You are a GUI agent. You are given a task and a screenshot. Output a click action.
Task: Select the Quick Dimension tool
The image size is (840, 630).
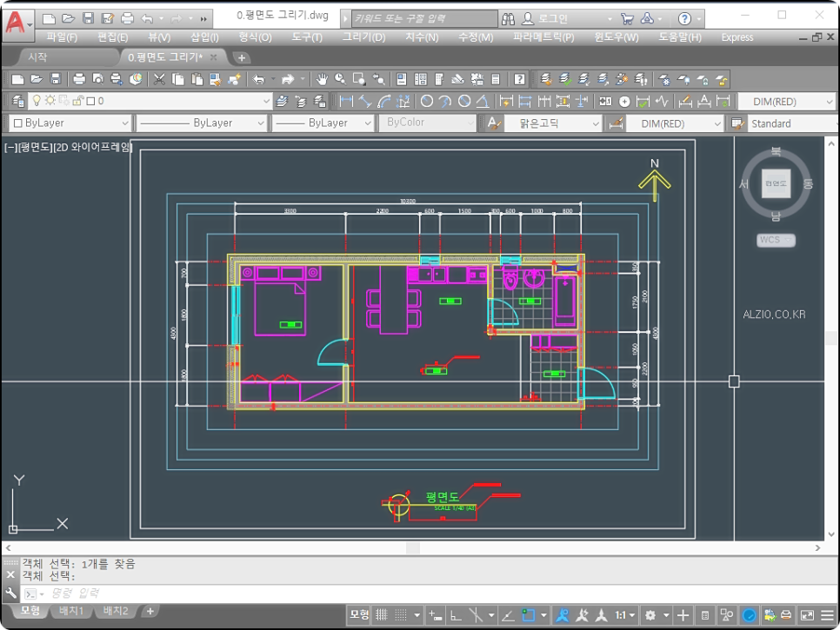[x=506, y=101]
